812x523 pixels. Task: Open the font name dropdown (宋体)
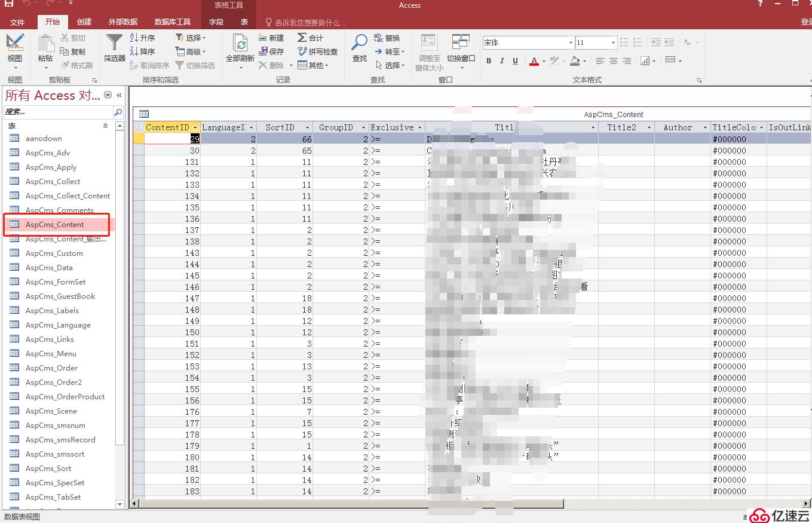(x=571, y=42)
